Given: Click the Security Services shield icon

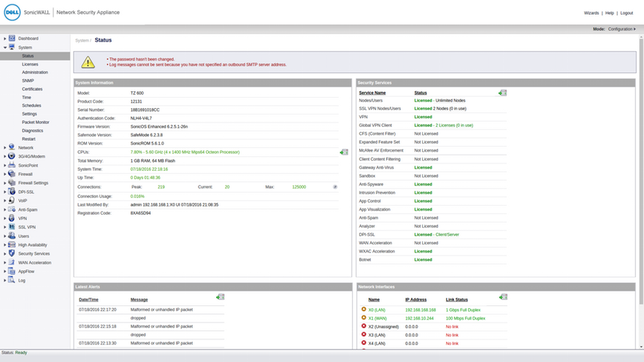Looking at the screenshot, I should (12, 254).
